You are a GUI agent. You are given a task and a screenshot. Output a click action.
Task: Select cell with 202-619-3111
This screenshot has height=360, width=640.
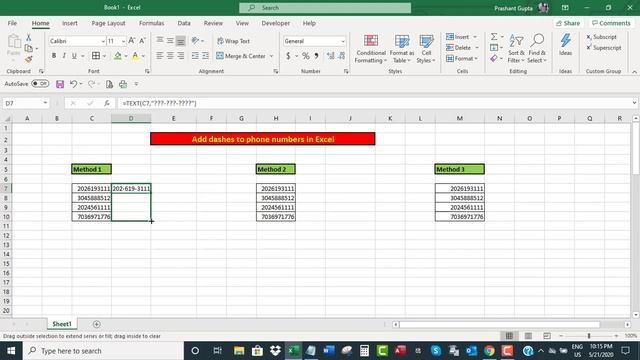pyautogui.click(x=131, y=189)
